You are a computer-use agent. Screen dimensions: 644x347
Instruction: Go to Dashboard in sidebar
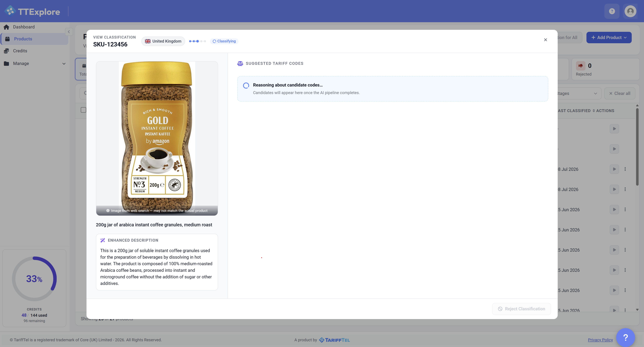pyautogui.click(x=34, y=27)
